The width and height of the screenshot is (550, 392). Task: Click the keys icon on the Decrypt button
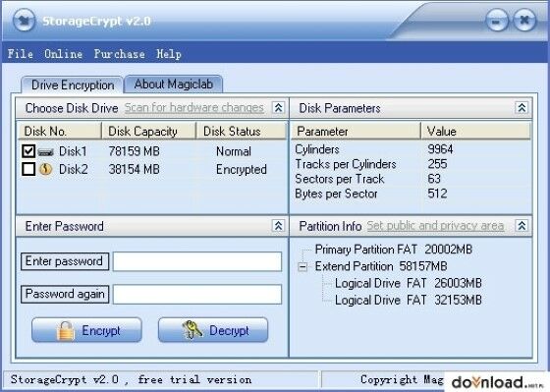point(192,330)
